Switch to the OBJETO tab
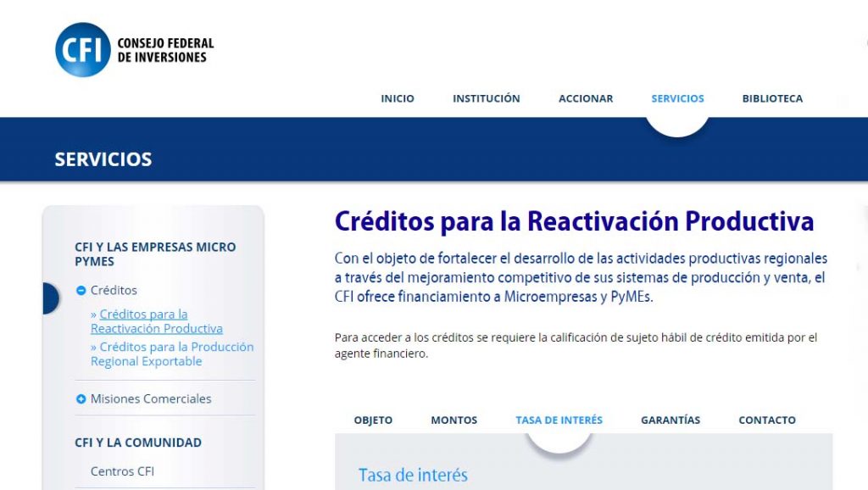Screen dimensions: 868x490 tap(373, 420)
